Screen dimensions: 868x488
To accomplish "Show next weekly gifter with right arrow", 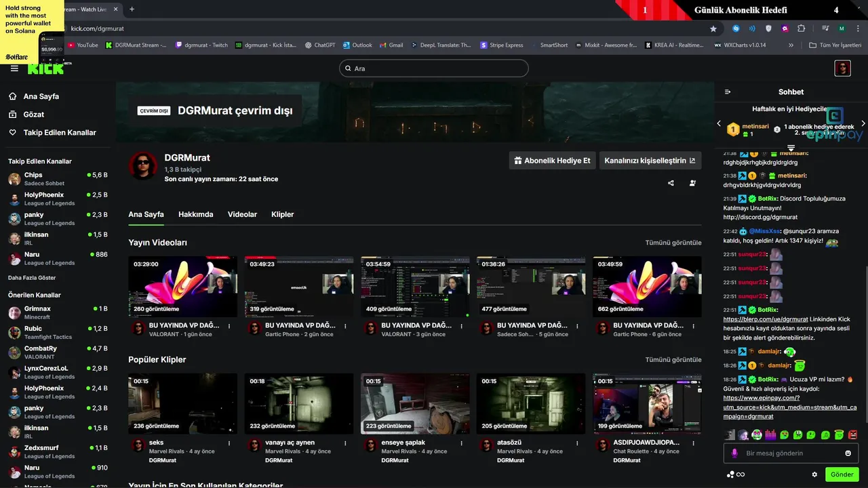I will tap(863, 123).
